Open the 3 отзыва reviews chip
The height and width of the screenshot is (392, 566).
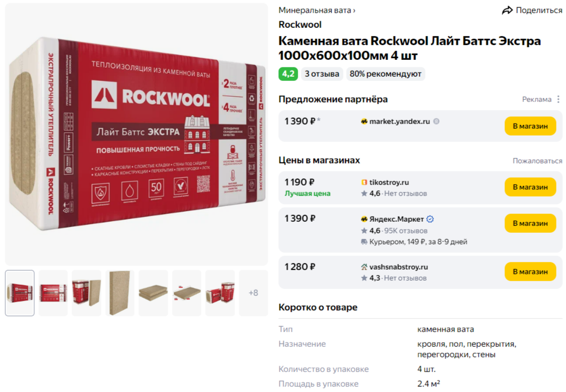(322, 74)
